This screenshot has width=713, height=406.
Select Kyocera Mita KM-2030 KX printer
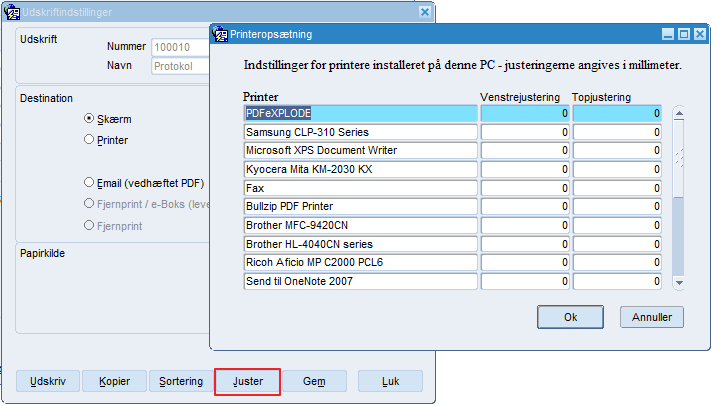(x=361, y=170)
